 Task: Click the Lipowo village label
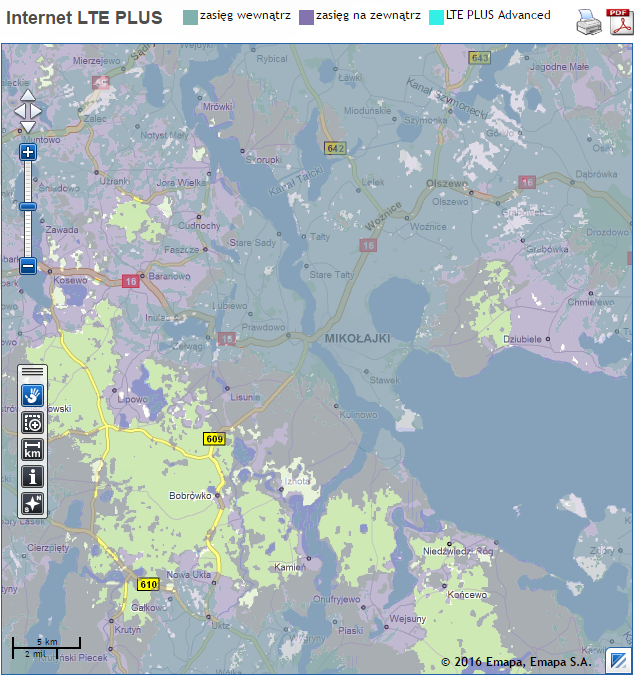[133, 399]
